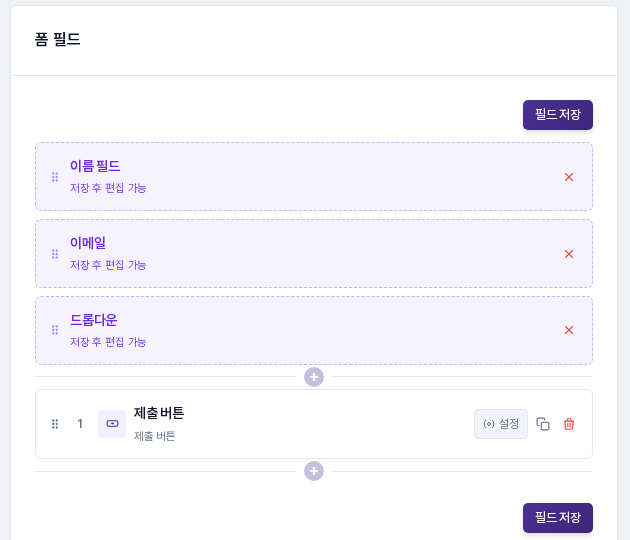Screen dimensions: 630x540
Task: Remove the 이름 필드 item with X
Action: 569,177
